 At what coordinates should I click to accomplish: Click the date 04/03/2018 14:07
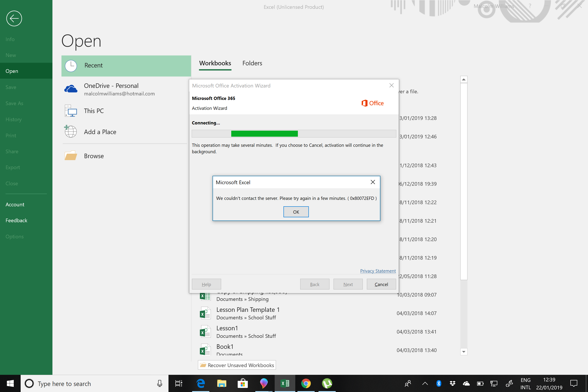[x=416, y=313]
